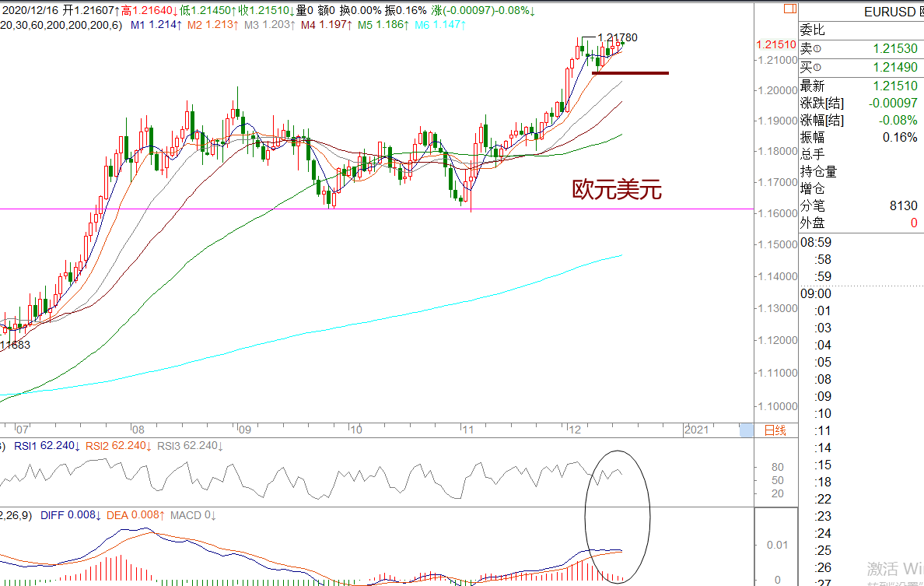Click the open price 开1.21607
Screen dimensions: 924x586
coord(92,10)
